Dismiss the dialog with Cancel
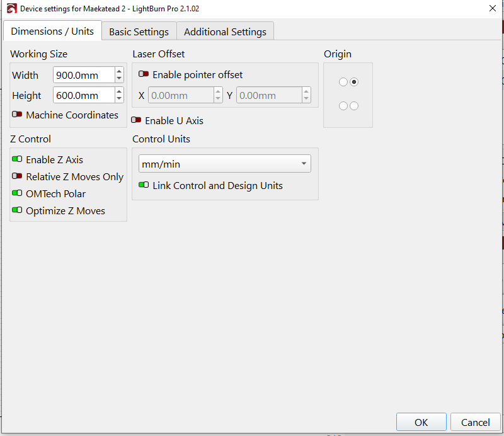This screenshot has height=436, width=504. [476, 422]
